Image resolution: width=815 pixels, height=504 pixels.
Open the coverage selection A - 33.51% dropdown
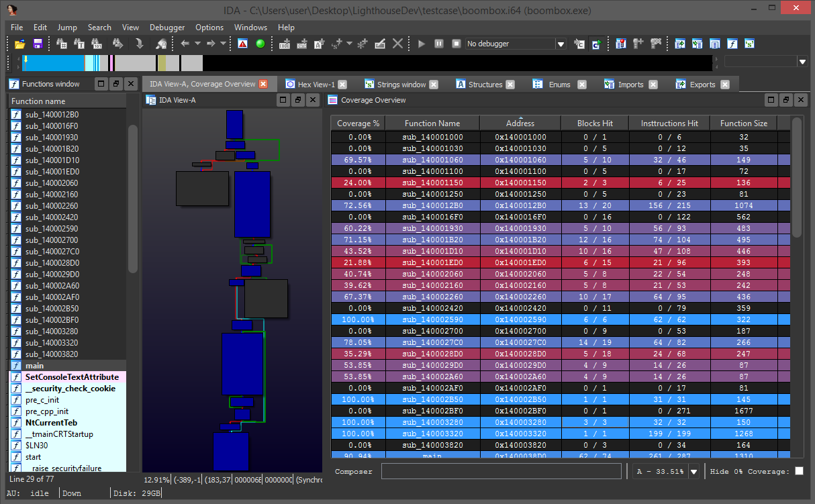[x=694, y=471]
